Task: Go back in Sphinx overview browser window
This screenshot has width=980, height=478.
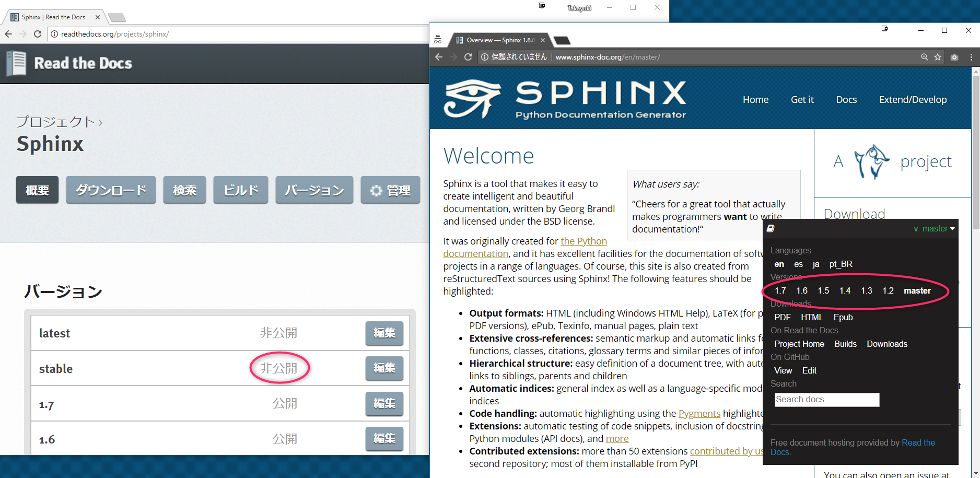Action: [439, 57]
